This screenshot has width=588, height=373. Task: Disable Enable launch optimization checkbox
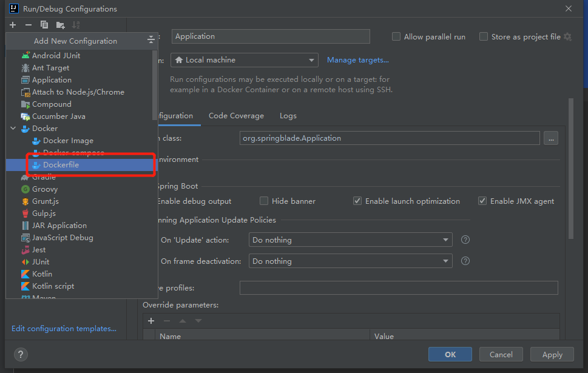click(357, 201)
